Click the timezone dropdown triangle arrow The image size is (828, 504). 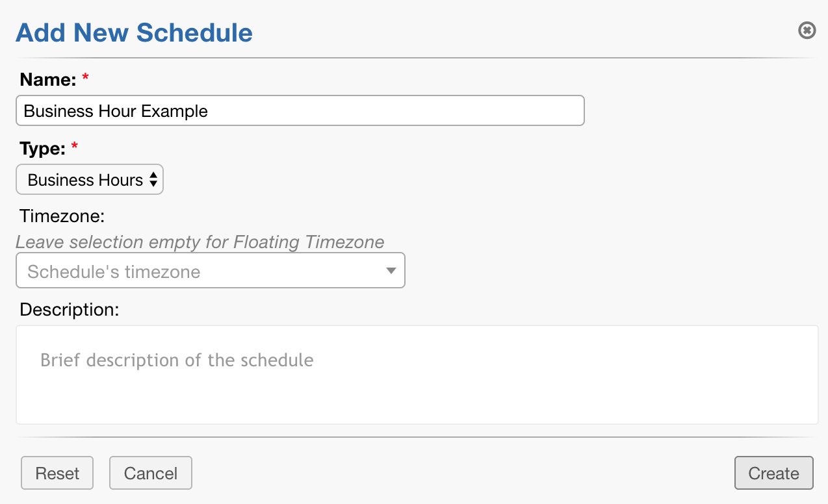tap(391, 271)
